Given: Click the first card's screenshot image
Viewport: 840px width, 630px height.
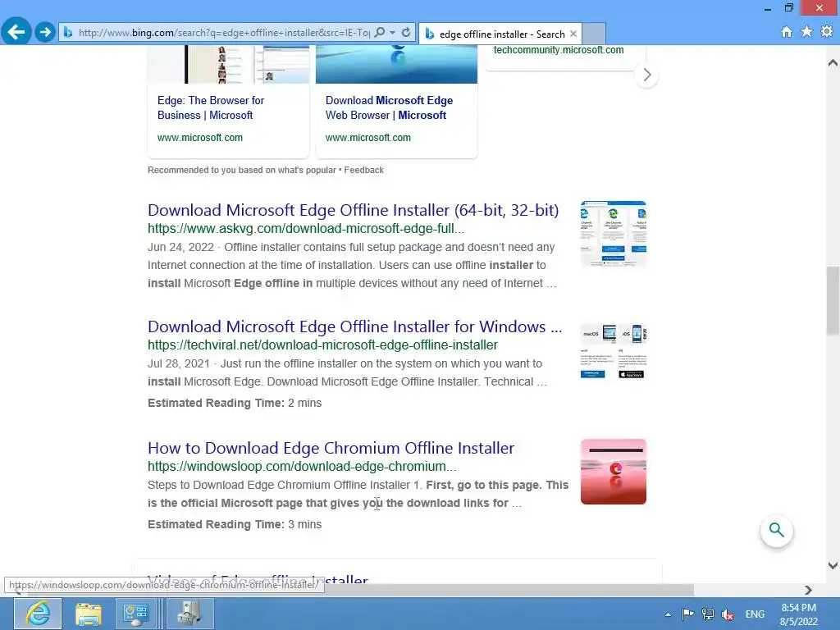Looking at the screenshot, I should [229, 64].
